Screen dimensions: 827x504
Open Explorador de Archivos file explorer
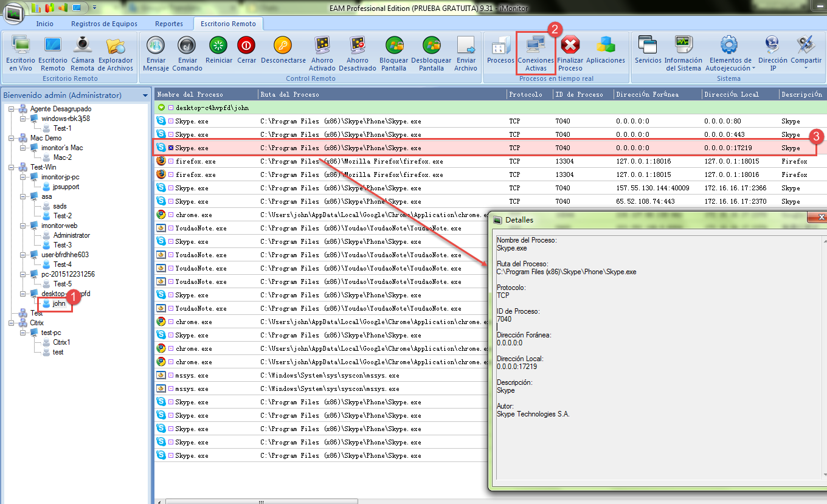[116, 54]
